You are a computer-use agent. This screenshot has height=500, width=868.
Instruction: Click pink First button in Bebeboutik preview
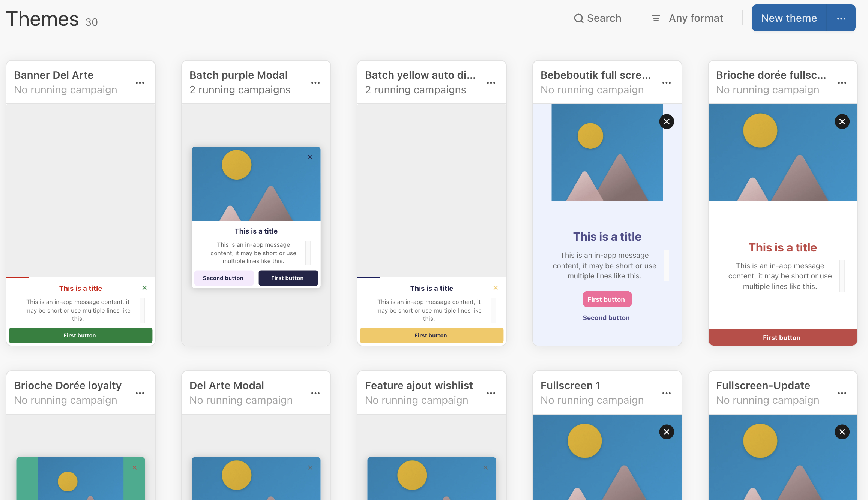coord(607,299)
